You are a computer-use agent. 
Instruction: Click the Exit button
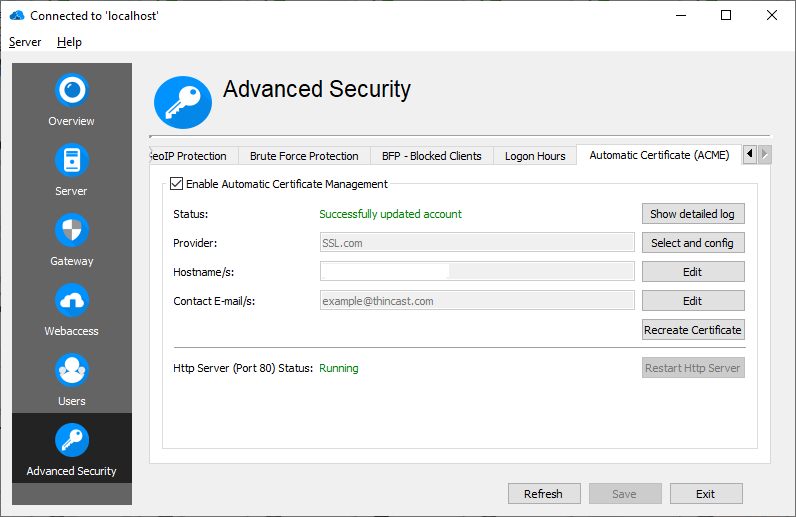706,494
